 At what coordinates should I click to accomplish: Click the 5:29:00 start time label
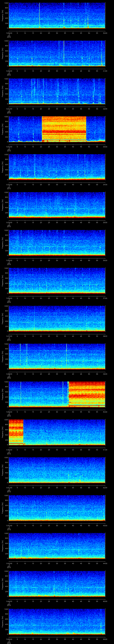(9, 33)
